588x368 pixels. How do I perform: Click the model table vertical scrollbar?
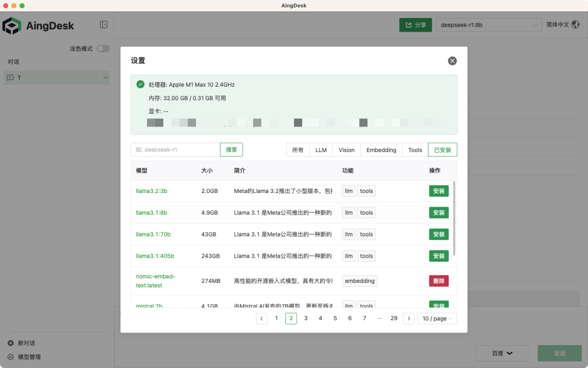coord(454,218)
